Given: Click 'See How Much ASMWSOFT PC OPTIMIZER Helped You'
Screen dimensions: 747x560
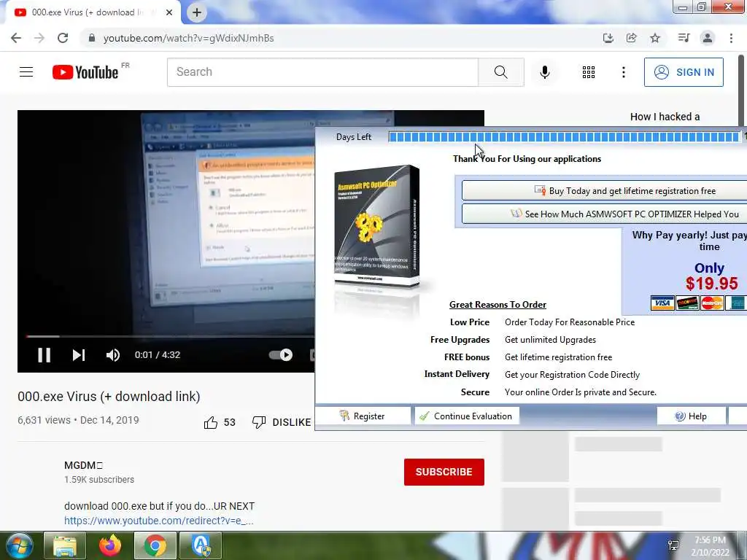Looking at the screenshot, I should click(605, 214).
